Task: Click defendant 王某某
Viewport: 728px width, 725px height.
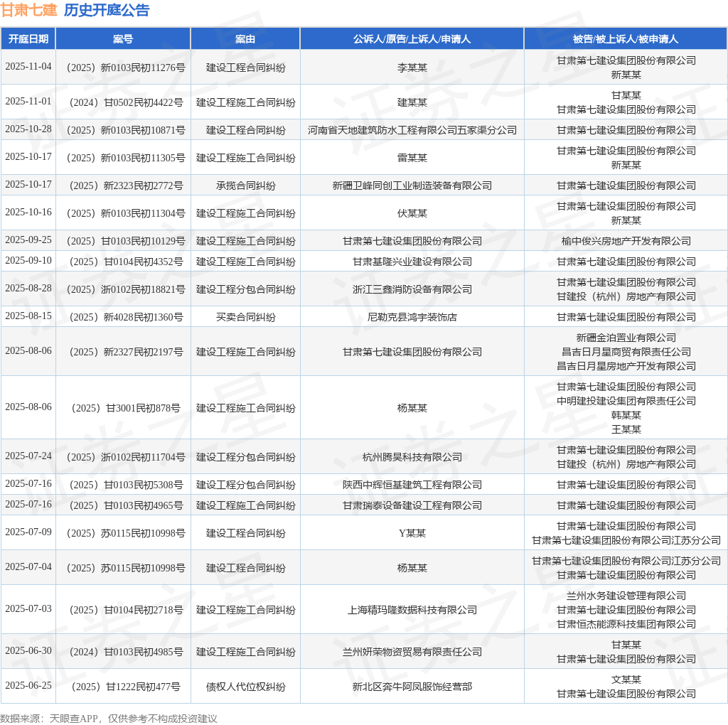Action: pos(626,429)
